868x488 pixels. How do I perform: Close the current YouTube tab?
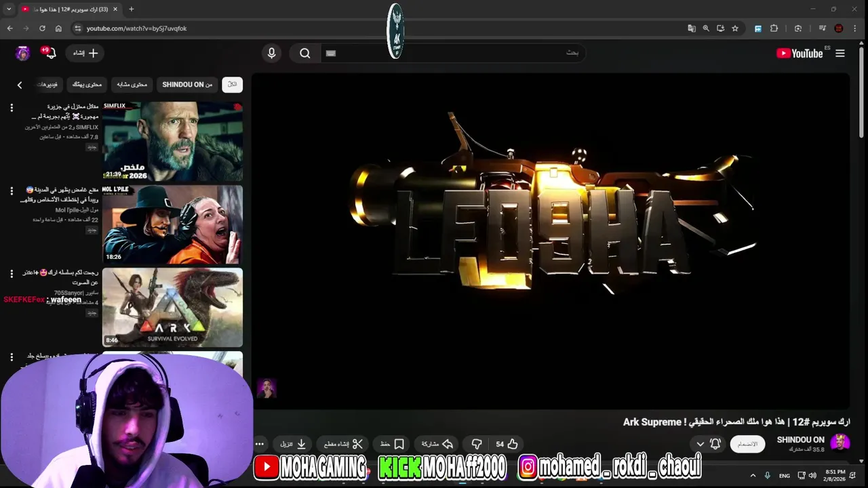tap(115, 9)
